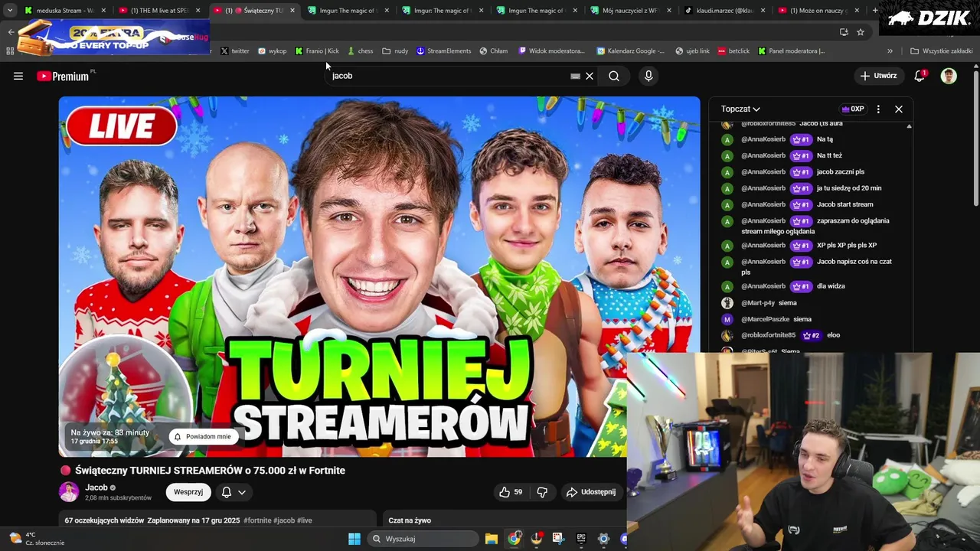The height and width of the screenshot is (551, 980).
Task: Bookmark this page with the star icon
Action: pos(861,31)
